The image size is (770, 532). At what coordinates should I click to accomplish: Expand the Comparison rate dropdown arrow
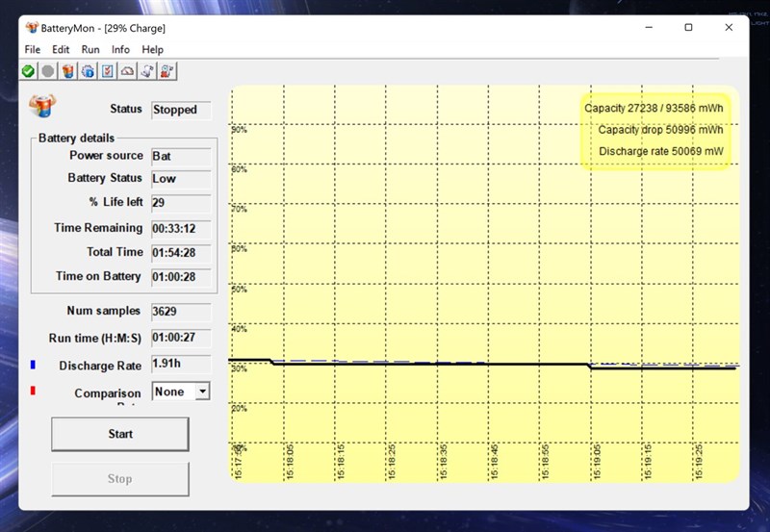(202, 392)
